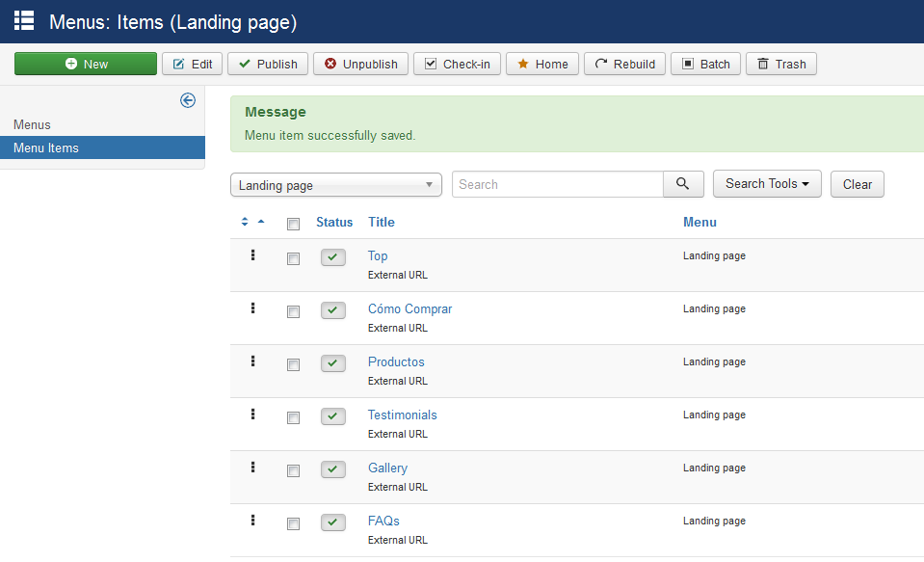The width and height of the screenshot is (924, 562).
Task: Open the Landing page menu selector
Action: click(x=335, y=183)
